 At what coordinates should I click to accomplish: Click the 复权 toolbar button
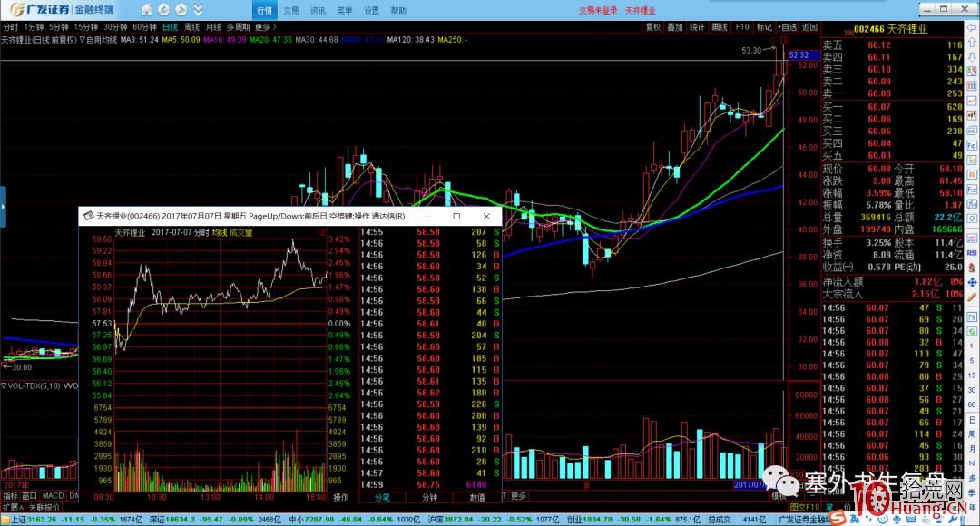(x=653, y=27)
